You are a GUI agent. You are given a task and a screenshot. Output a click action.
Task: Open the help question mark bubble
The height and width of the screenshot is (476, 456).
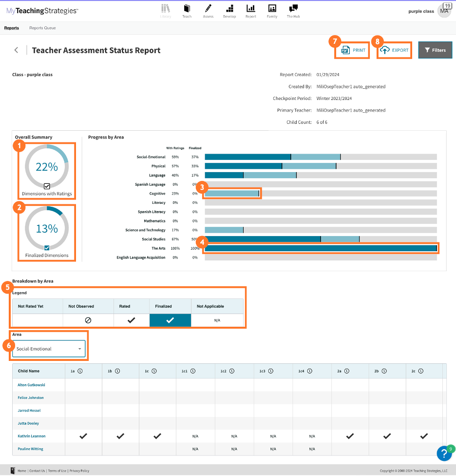[x=444, y=453]
